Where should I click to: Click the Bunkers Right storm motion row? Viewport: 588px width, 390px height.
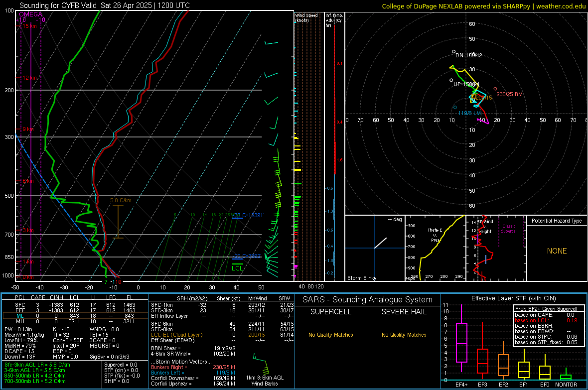point(193,367)
